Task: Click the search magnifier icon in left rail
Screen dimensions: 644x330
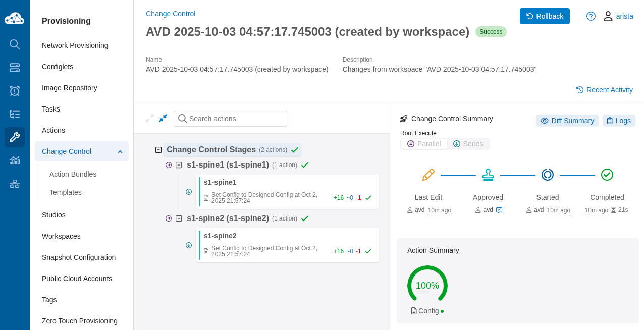Action: pyautogui.click(x=15, y=44)
